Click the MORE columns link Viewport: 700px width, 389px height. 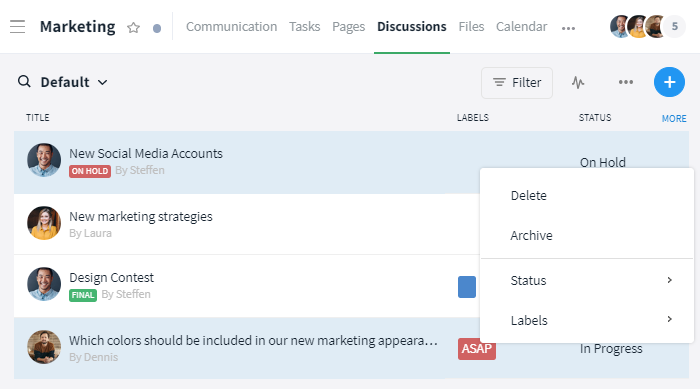(x=674, y=119)
